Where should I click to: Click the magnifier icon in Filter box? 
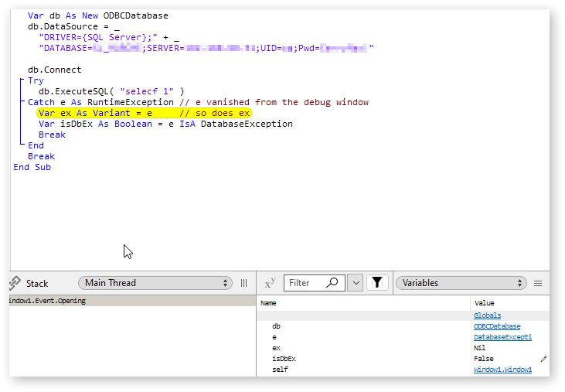point(332,283)
